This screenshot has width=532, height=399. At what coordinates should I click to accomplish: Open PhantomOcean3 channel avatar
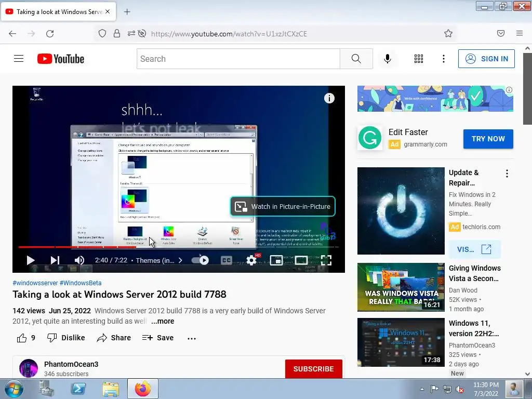[x=29, y=368]
